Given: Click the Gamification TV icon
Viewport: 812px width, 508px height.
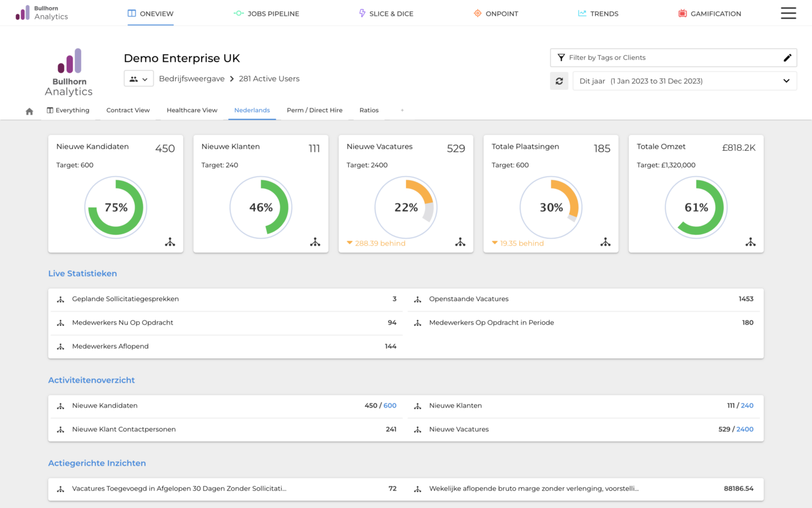Looking at the screenshot, I should pyautogui.click(x=682, y=13).
